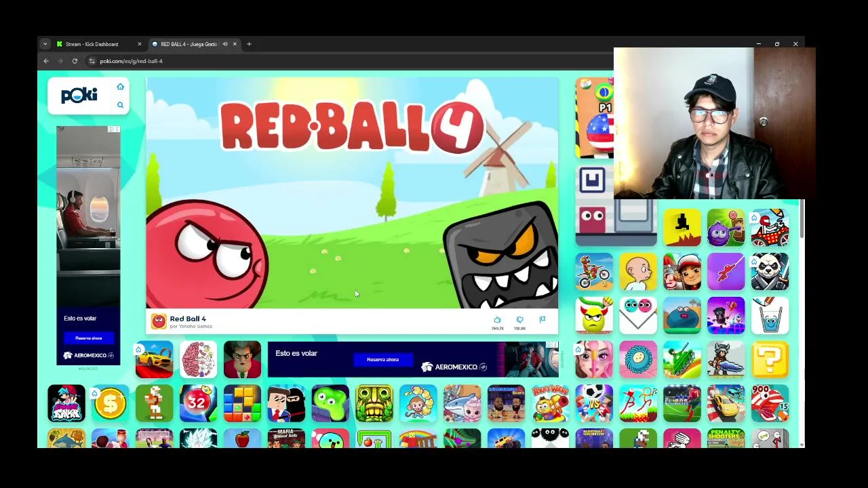Click Esto es volar banner ad text

296,353
